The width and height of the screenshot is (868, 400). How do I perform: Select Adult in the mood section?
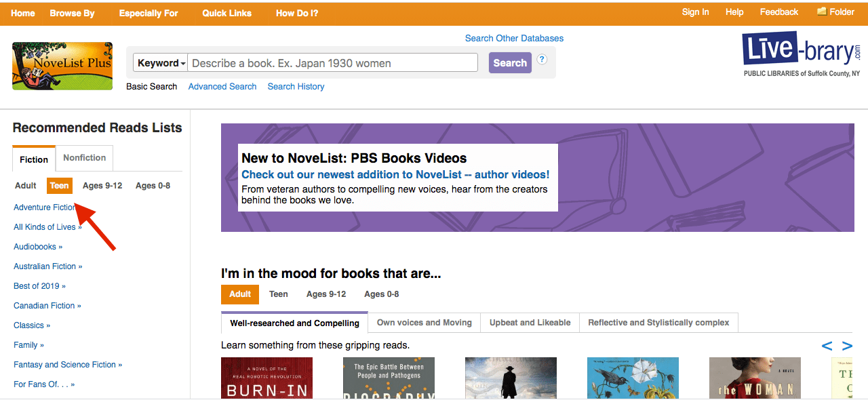click(240, 294)
